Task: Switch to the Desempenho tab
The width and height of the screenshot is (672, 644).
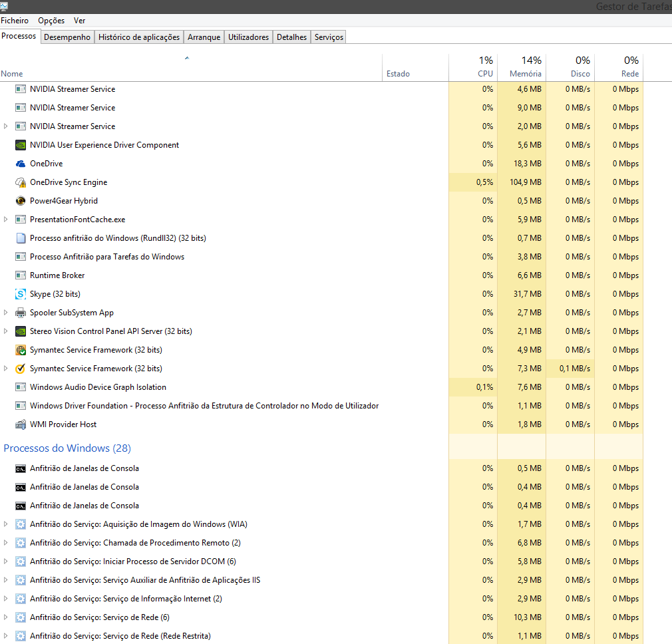Action: click(x=67, y=37)
